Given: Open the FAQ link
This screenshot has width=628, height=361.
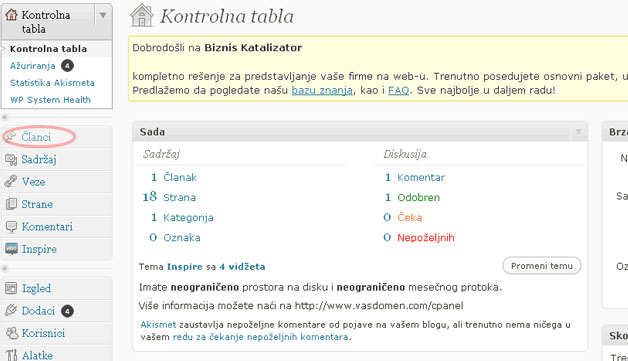Looking at the screenshot, I should click(399, 91).
